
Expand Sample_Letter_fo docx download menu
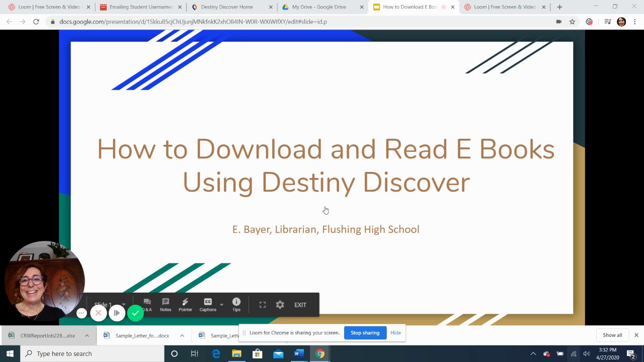(x=182, y=335)
